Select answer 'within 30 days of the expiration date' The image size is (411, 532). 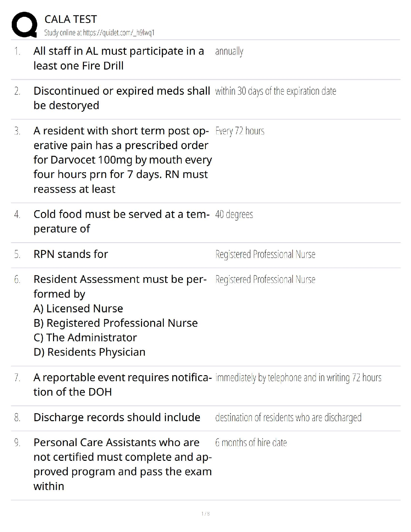[x=275, y=91]
